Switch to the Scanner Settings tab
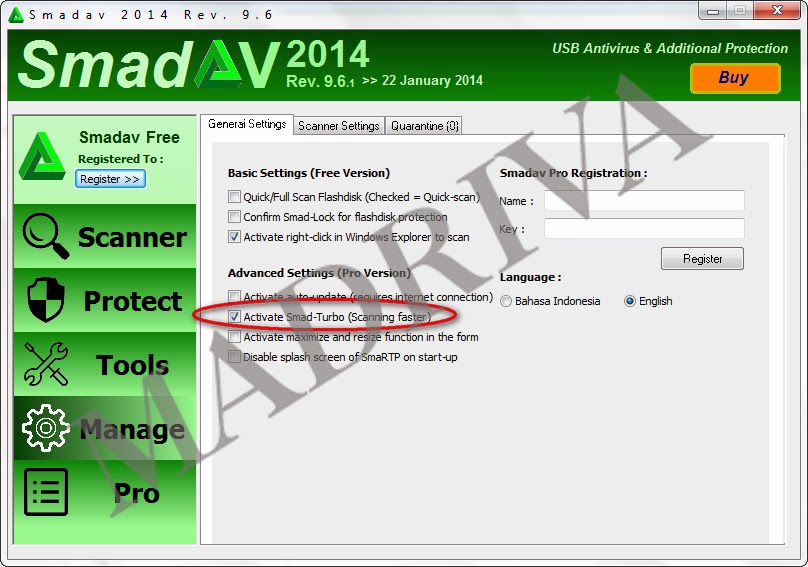Screen dimensions: 808x567 [339, 126]
